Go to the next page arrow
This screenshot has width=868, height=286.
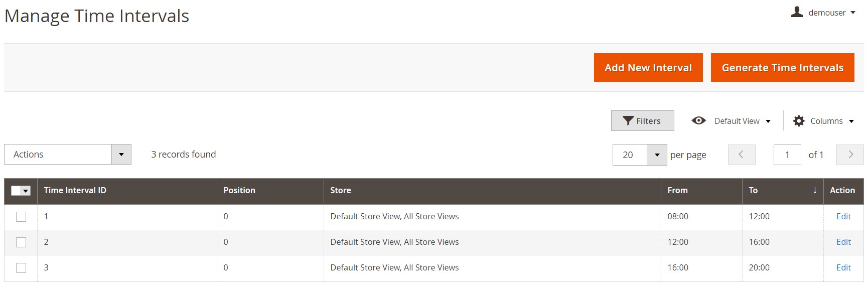(850, 155)
